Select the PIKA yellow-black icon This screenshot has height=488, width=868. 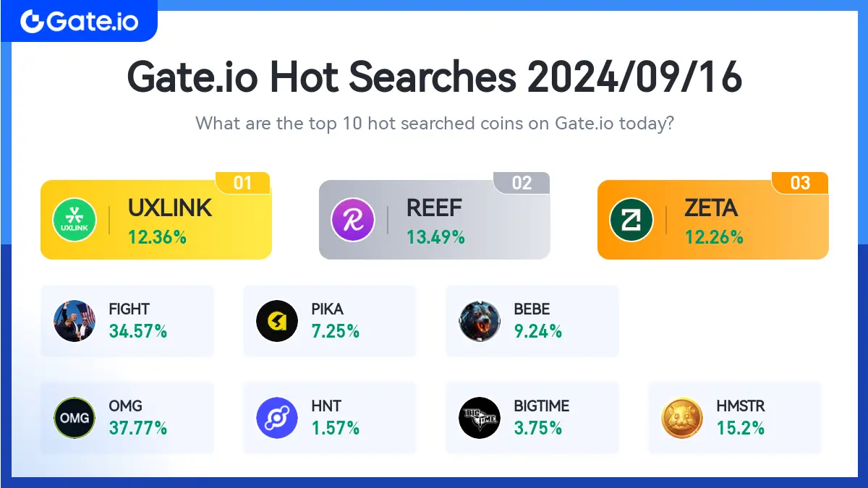tap(277, 321)
